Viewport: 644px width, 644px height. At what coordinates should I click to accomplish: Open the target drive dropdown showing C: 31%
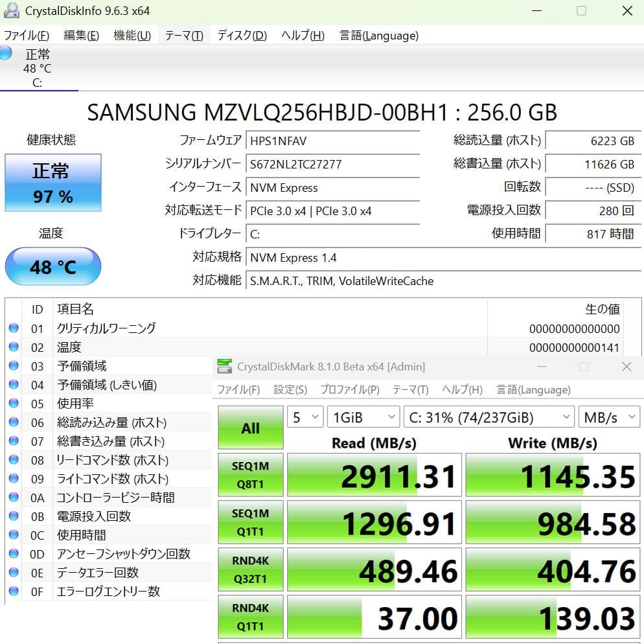[489, 417]
